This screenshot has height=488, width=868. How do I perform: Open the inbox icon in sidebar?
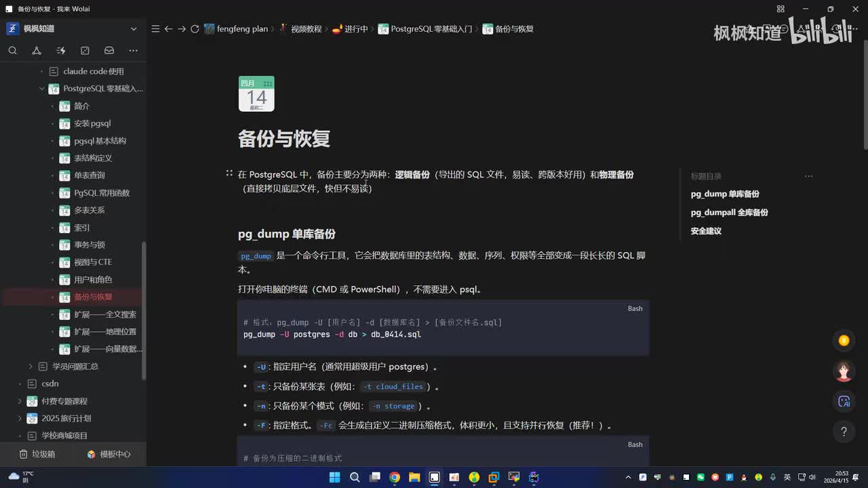point(109,50)
